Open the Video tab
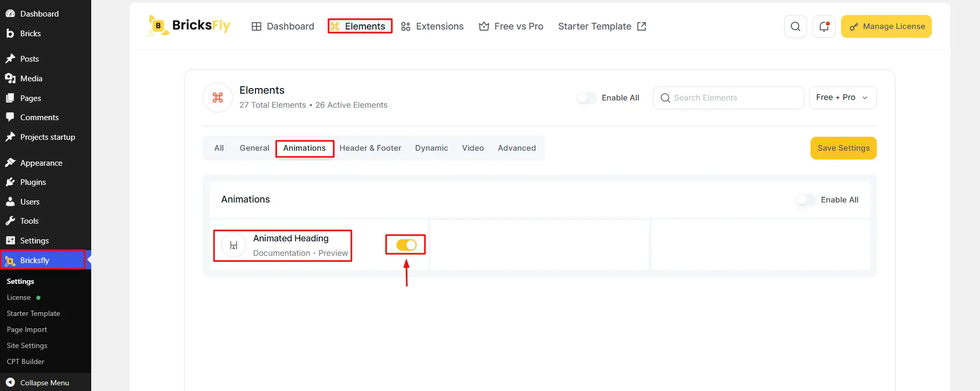980x391 pixels. coord(473,148)
